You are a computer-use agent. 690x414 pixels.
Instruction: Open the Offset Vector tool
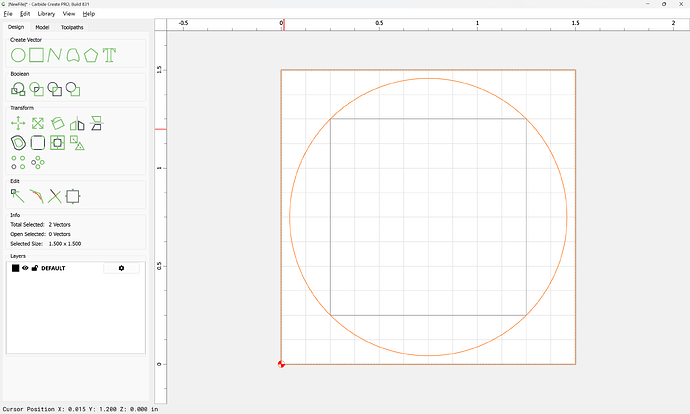(17, 143)
